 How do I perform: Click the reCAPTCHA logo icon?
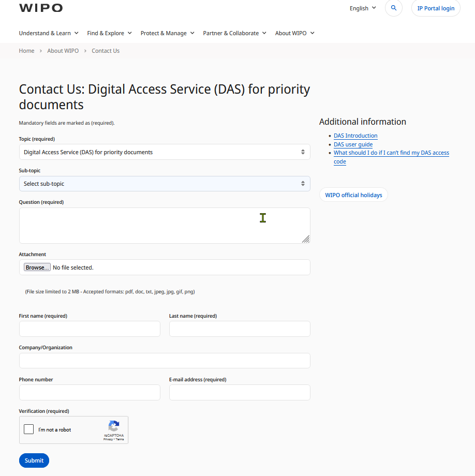pos(114,426)
